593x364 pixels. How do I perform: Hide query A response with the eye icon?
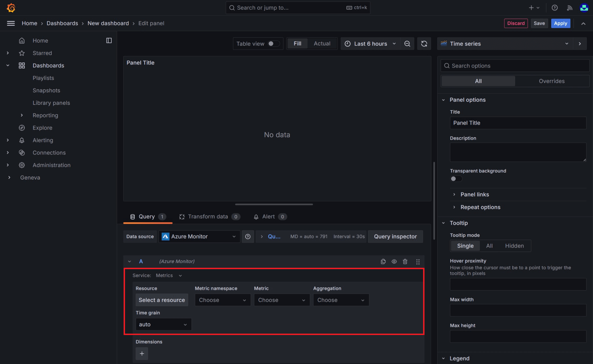(x=394, y=262)
